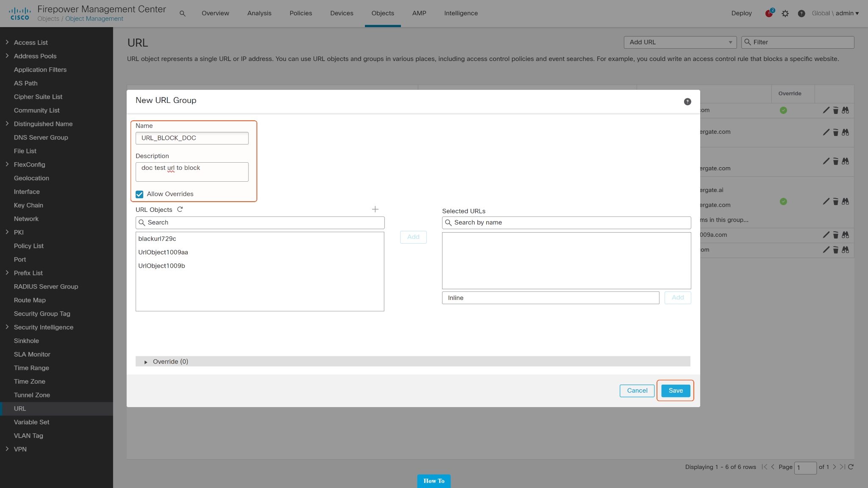This screenshot has height=488, width=868.
Task: Click into the Inline URL input field
Action: (x=550, y=298)
